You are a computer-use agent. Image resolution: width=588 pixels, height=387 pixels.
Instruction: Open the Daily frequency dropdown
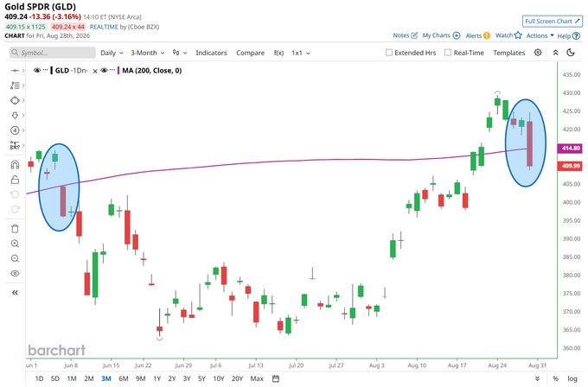pos(112,53)
